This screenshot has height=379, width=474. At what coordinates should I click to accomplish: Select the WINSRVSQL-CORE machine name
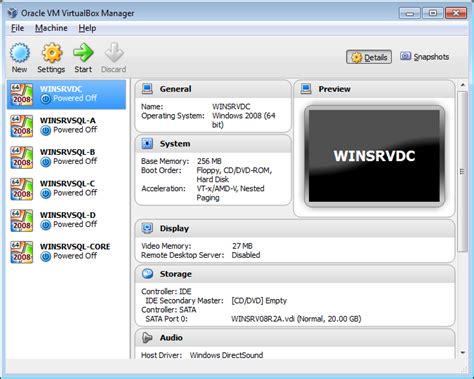click(75, 246)
